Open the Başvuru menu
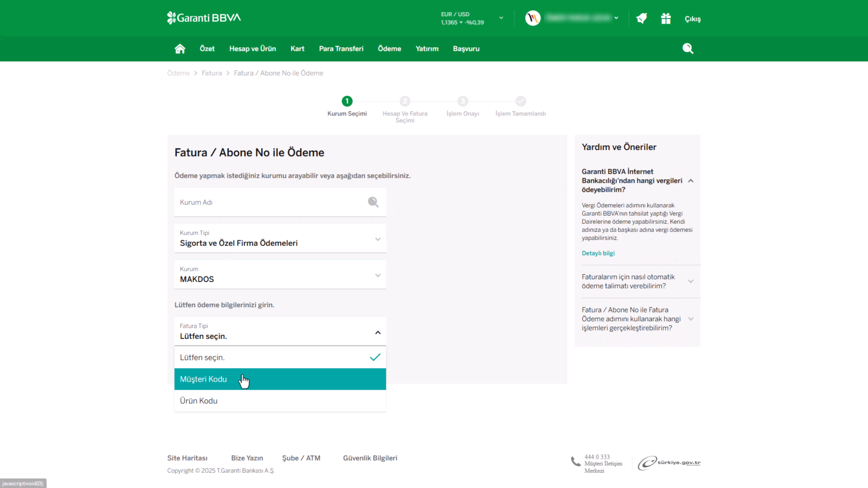This screenshot has height=488, width=868. (466, 49)
